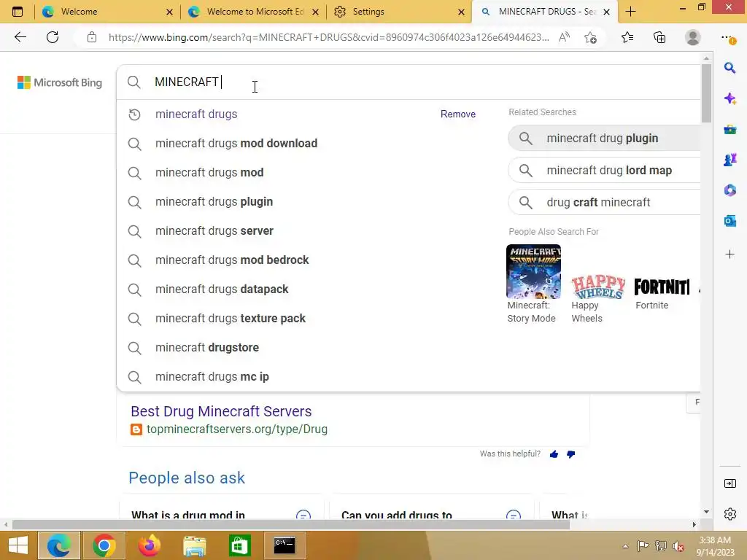747x560 pixels.
Task: Click related search minecraft drug lord map
Action: [x=604, y=170]
